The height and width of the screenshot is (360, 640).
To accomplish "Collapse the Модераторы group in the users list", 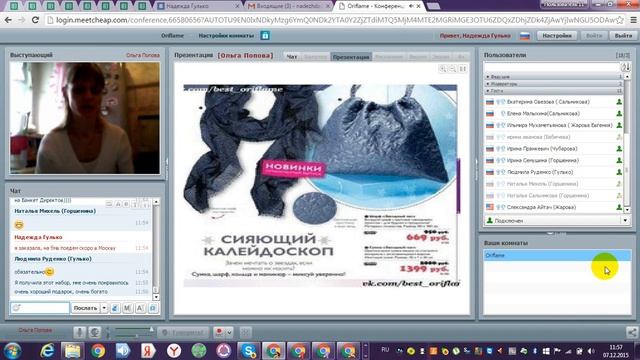I will 554,84.
